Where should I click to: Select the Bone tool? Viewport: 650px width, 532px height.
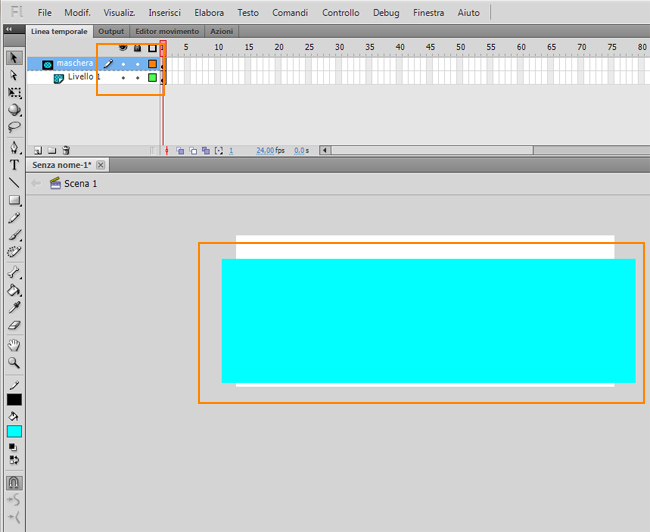point(14,272)
